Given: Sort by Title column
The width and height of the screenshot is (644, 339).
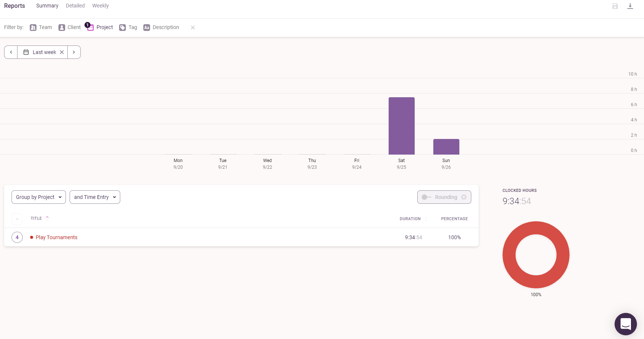Looking at the screenshot, I should pyautogui.click(x=40, y=218).
